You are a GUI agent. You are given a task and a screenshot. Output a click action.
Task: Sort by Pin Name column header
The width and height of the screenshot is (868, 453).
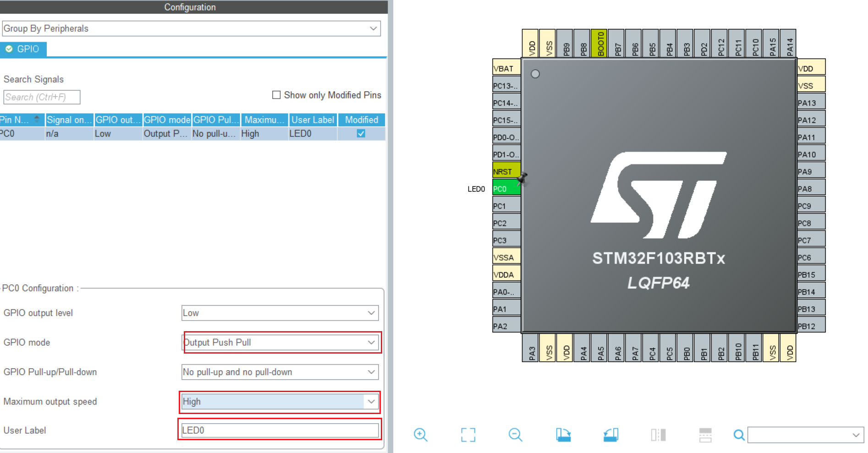click(22, 120)
